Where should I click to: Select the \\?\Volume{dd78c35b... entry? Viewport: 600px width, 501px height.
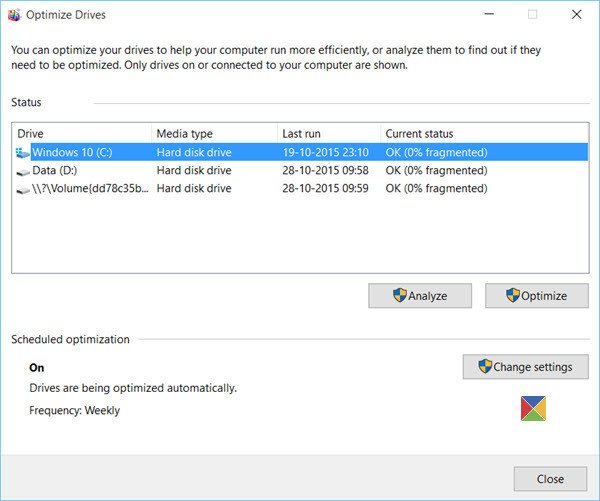(x=90, y=188)
